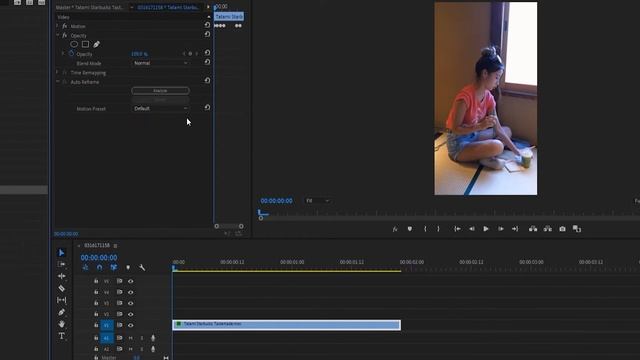The image size is (640, 360).
Task: Reset the Opacity effect group
Action: [x=207, y=34]
